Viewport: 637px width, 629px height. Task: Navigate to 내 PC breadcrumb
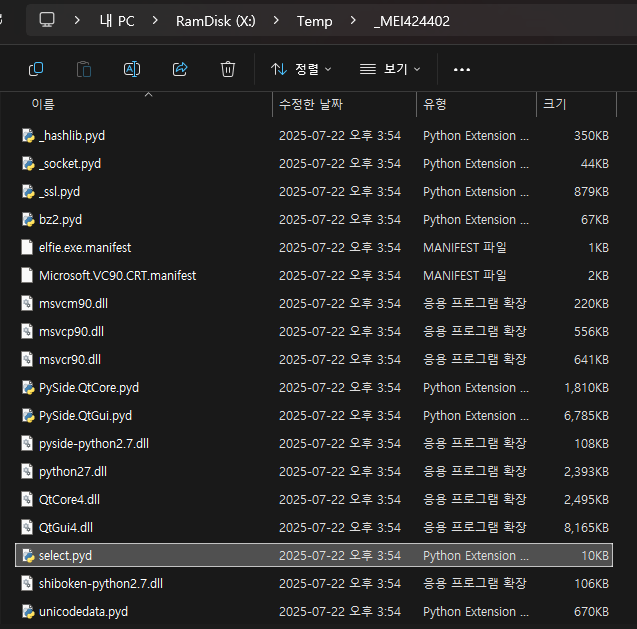pyautogui.click(x=117, y=21)
